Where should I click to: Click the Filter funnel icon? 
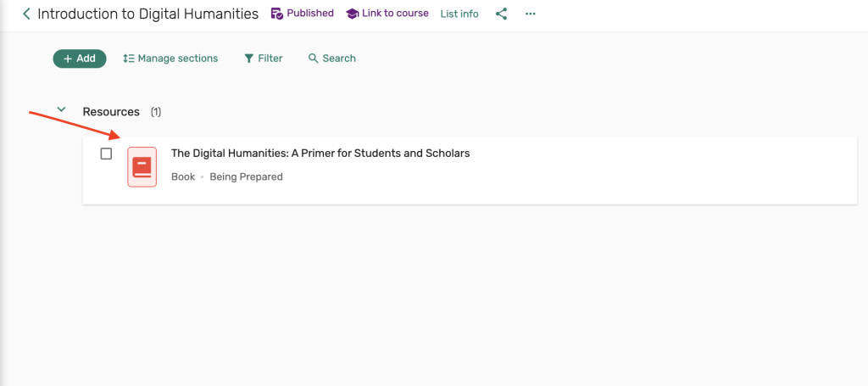pyautogui.click(x=248, y=59)
